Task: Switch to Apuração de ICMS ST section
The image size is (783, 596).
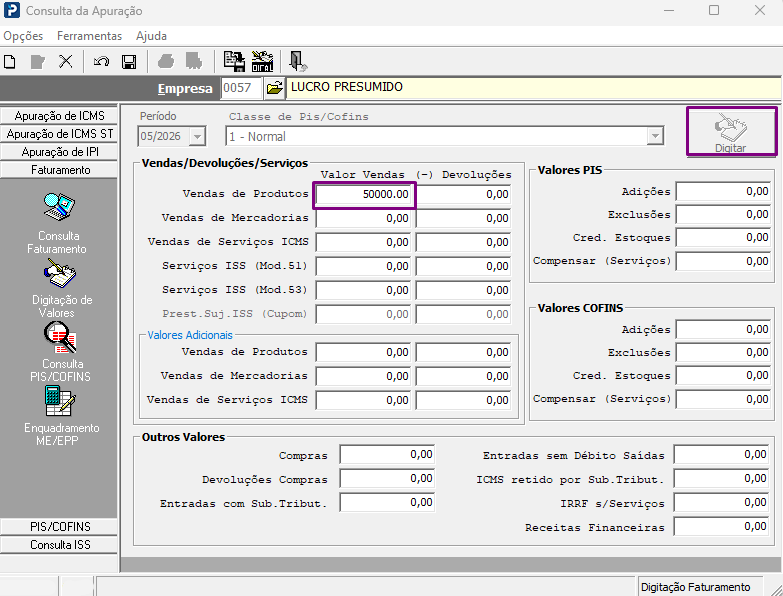Action: [x=60, y=134]
